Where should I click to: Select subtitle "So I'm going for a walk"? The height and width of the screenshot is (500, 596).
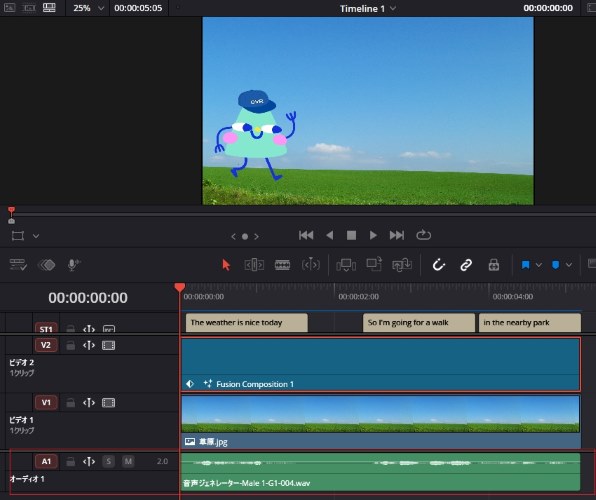tap(419, 323)
